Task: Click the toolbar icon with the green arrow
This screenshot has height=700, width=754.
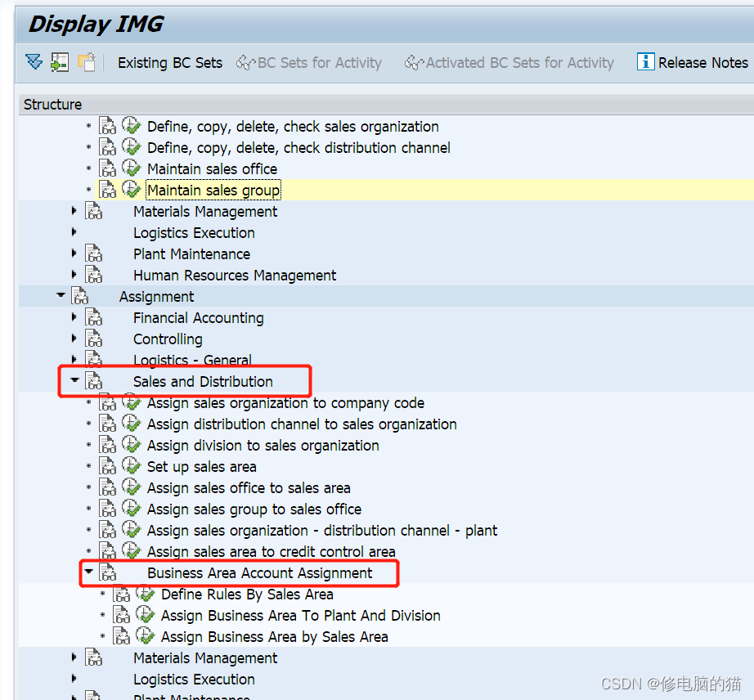Action: (x=59, y=62)
